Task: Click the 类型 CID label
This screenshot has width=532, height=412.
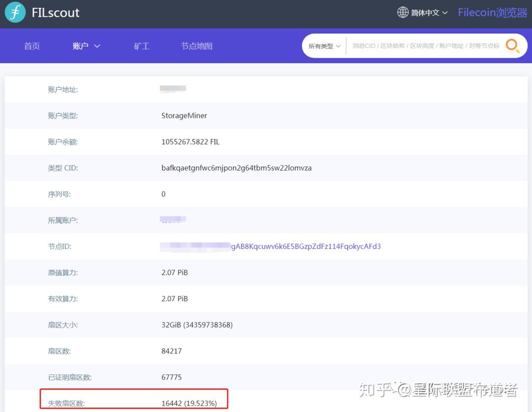Action: 63,168
